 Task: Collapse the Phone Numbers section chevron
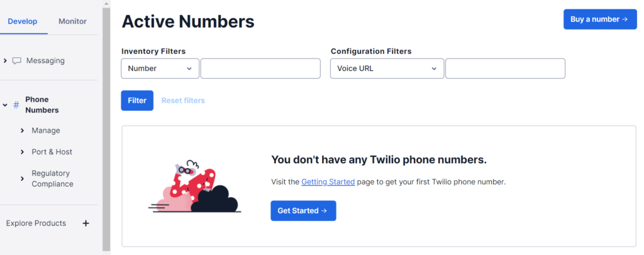[x=5, y=105]
